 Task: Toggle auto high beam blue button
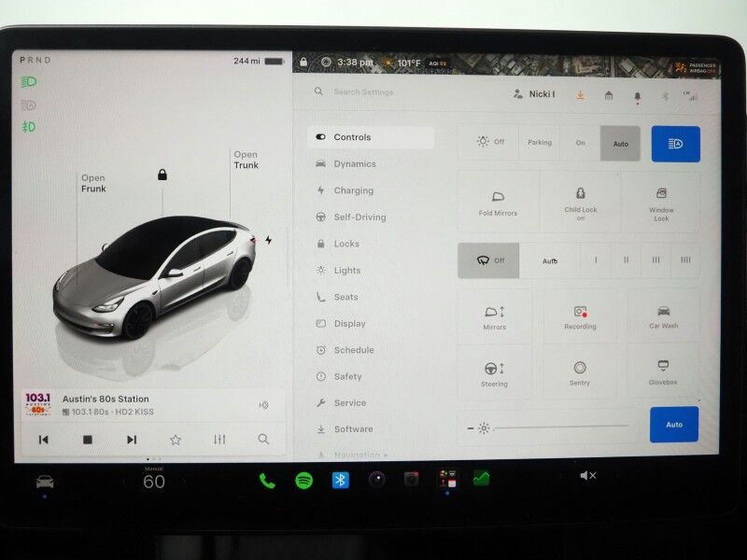[675, 144]
